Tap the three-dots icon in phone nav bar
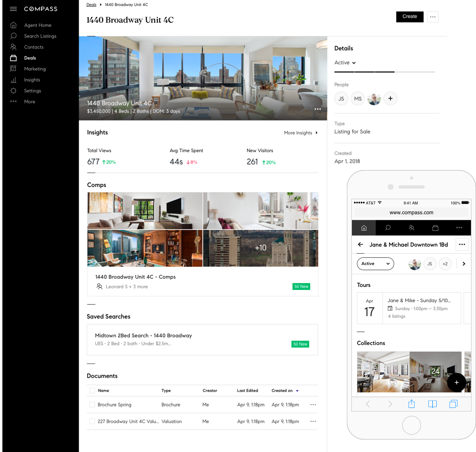 pos(459,228)
